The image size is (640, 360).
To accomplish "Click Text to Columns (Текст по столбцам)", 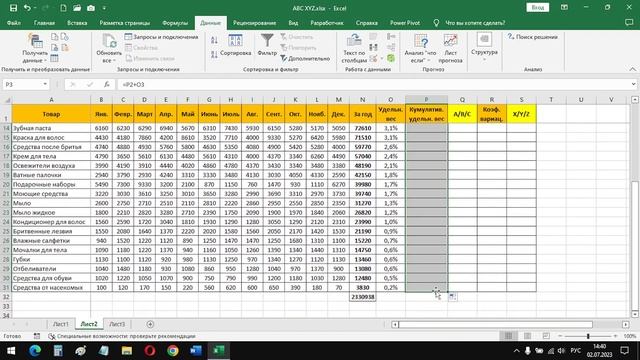I will (354, 48).
